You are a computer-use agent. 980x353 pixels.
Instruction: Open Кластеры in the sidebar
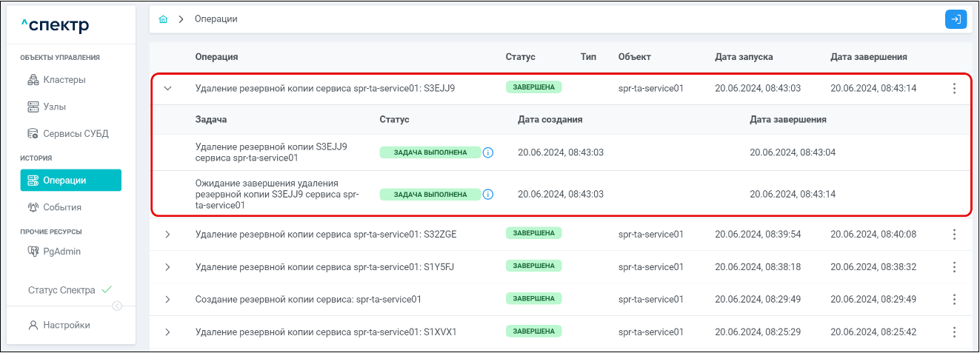64,80
